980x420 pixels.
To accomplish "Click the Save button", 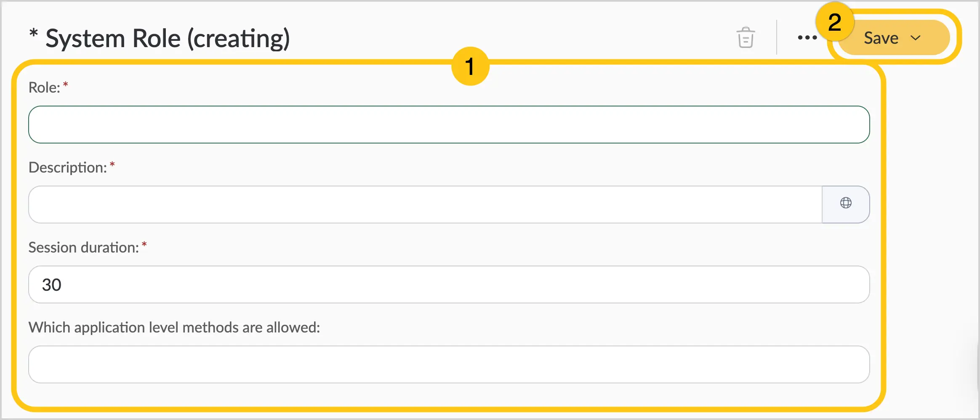I will (893, 38).
